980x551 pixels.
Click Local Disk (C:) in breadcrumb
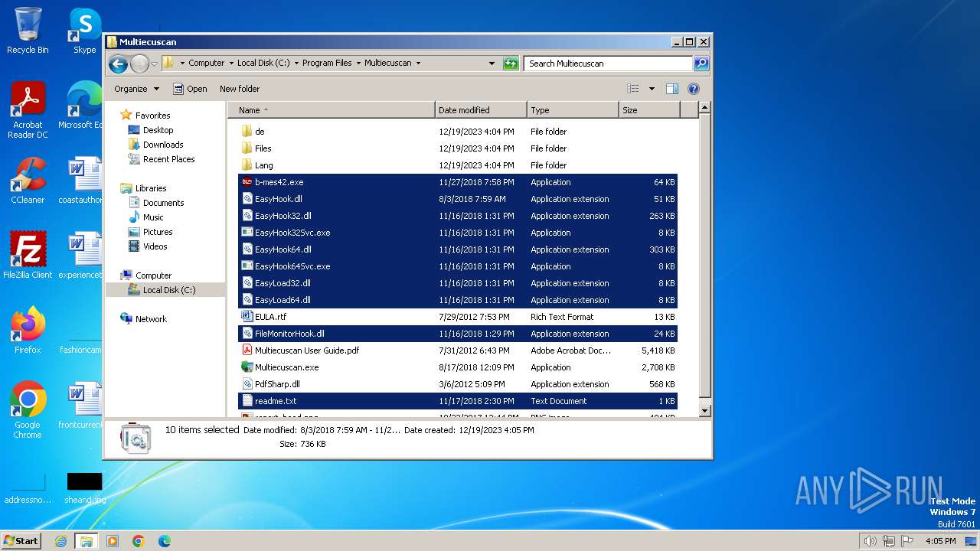click(263, 64)
